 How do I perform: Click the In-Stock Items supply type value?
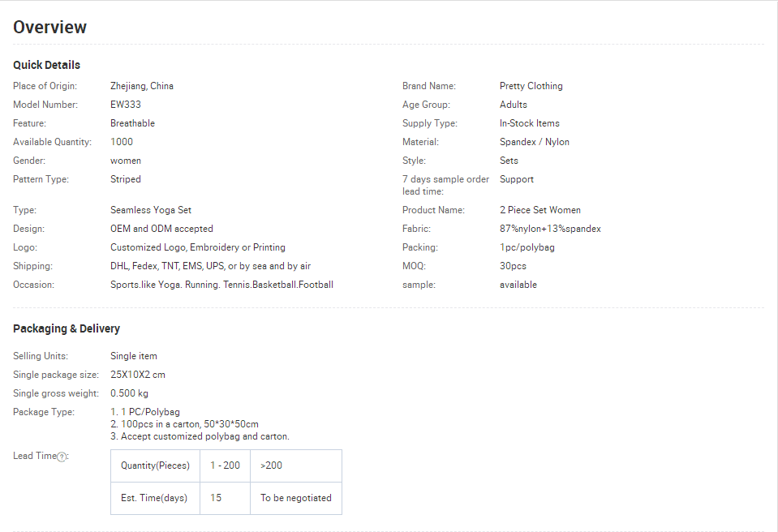pos(529,123)
